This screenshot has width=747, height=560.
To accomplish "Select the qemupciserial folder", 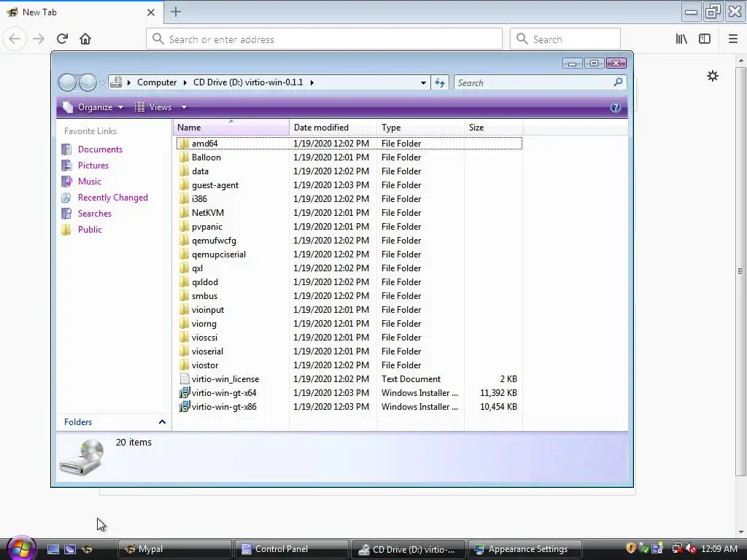I will point(219,254).
